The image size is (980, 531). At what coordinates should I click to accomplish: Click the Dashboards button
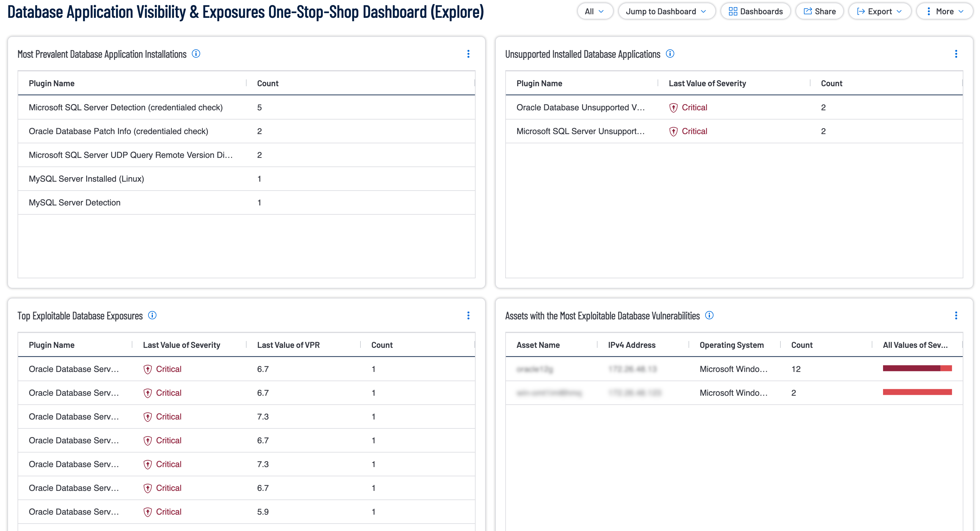point(755,11)
